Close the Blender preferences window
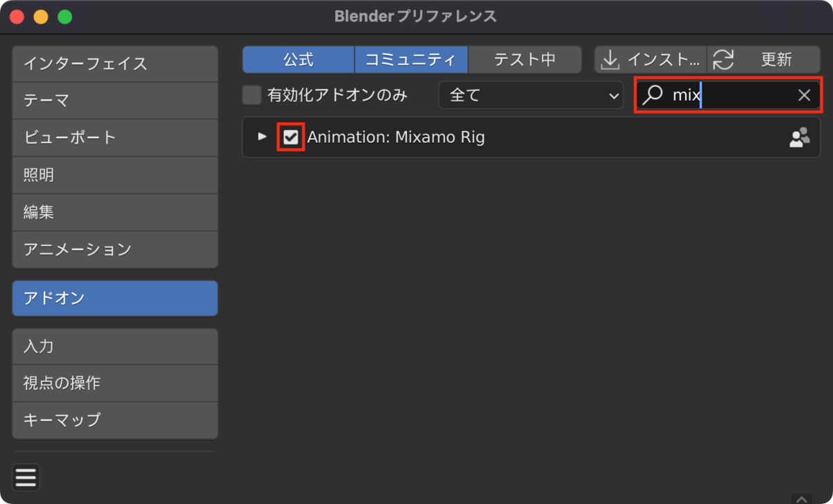833x504 pixels. [17, 17]
